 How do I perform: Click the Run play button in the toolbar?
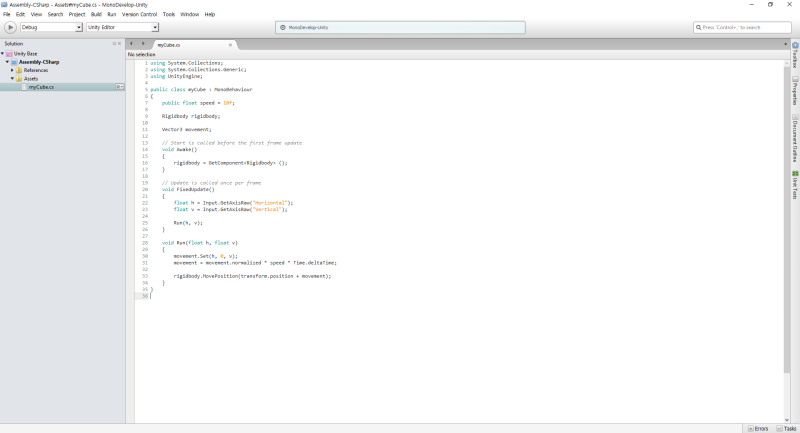tap(10, 28)
